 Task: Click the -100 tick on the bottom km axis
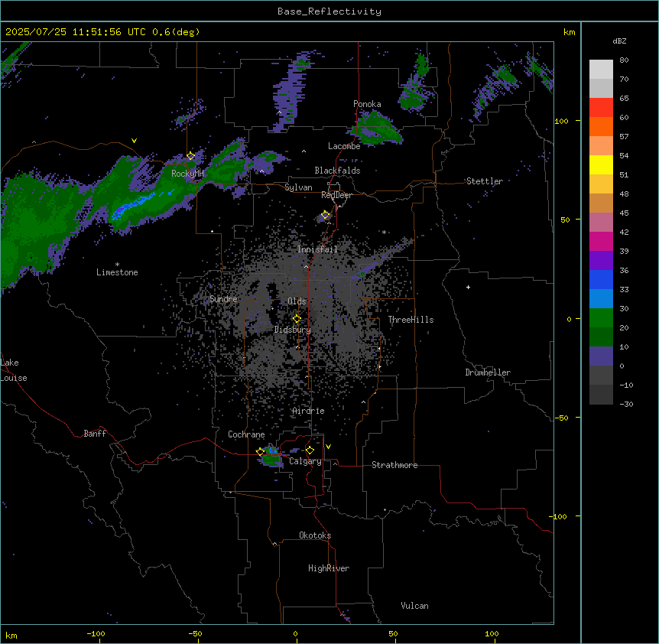(96, 634)
